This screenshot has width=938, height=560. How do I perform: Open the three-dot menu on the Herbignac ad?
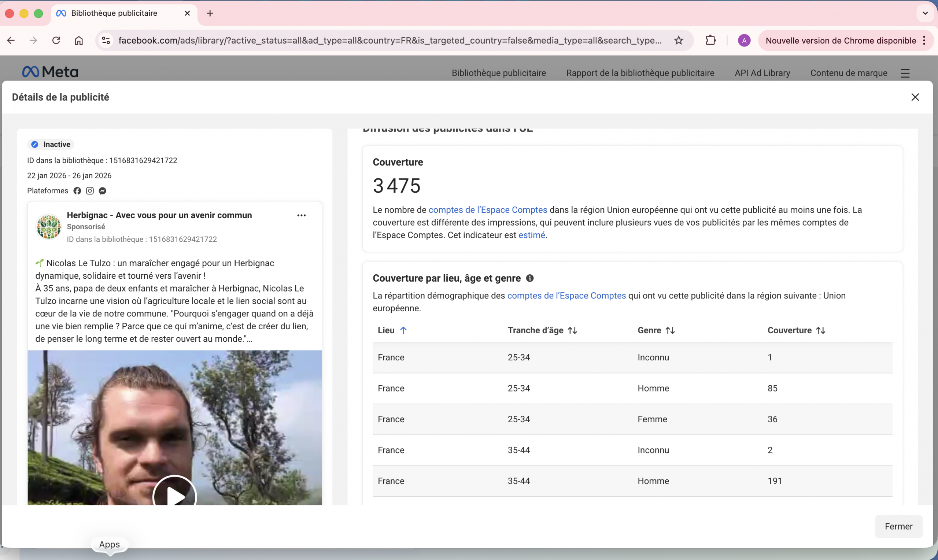click(301, 215)
